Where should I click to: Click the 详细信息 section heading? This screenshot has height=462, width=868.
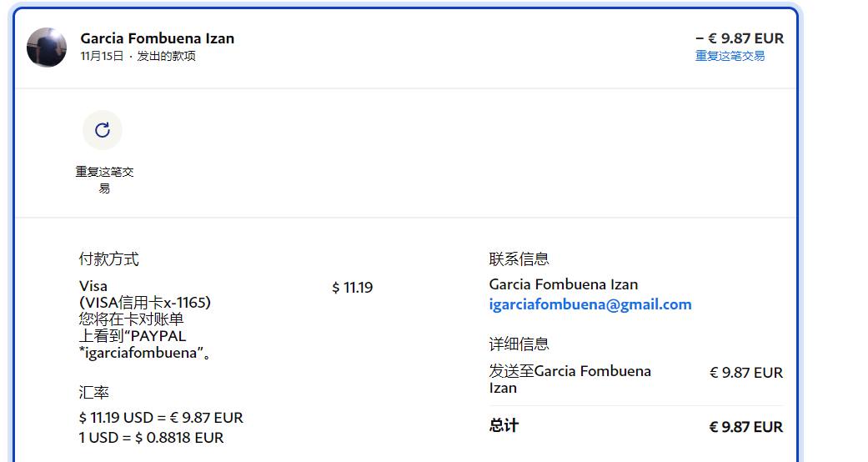coord(519,344)
